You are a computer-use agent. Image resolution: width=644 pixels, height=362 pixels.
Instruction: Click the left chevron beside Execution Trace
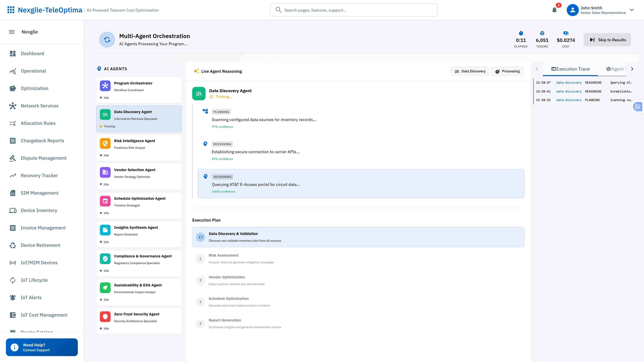point(537,69)
